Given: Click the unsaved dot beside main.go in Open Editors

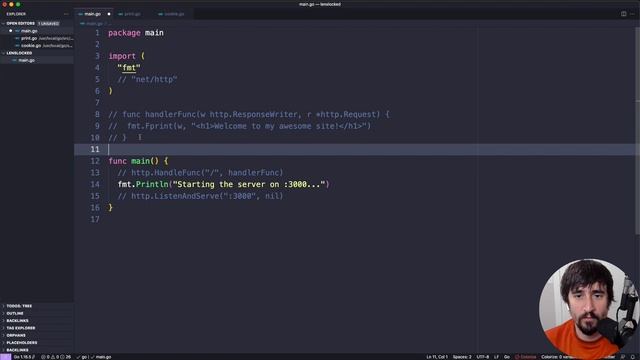Looking at the screenshot, I should pos(11,31).
